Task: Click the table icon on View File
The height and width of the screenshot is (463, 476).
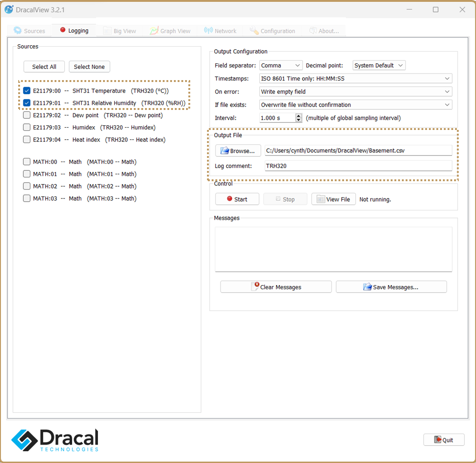Action: (321, 199)
